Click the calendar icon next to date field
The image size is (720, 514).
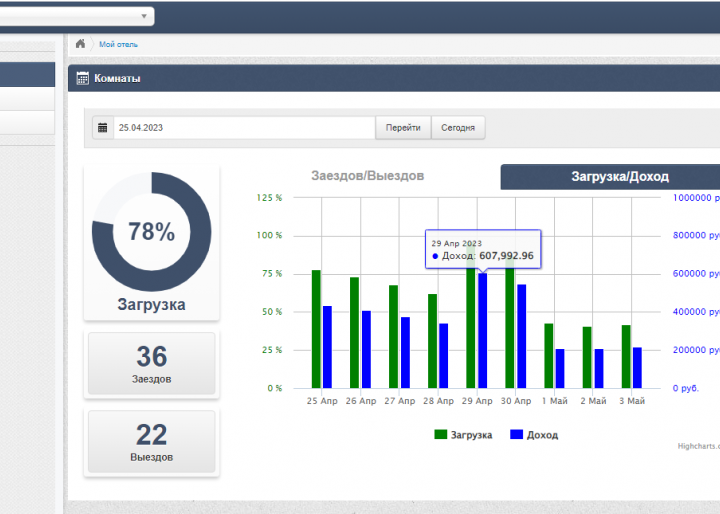pos(103,128)
